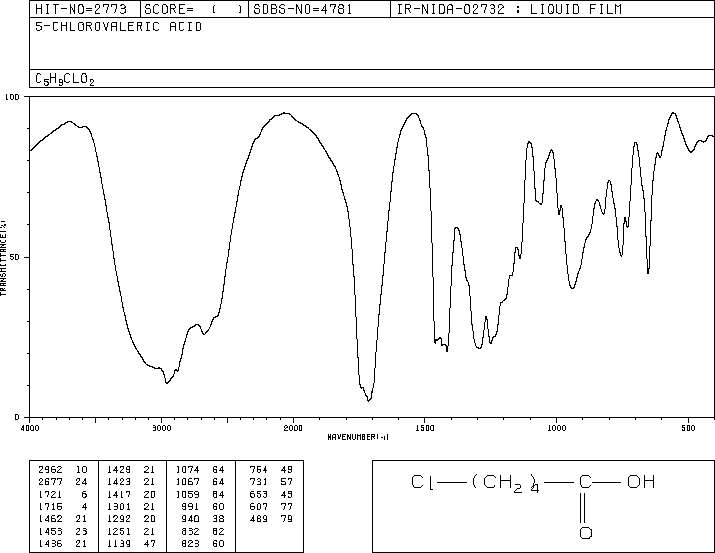Click the 489 peak table entry

(x=271, y=519)
